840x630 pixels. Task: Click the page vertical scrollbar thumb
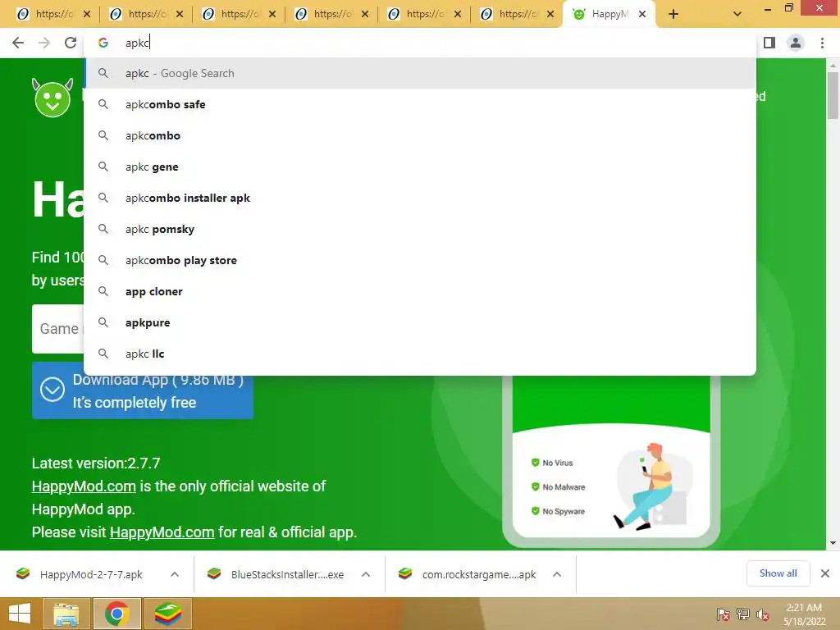click(833, 95)
